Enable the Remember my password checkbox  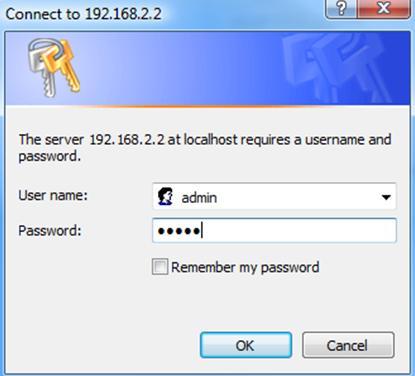point(160,267)
